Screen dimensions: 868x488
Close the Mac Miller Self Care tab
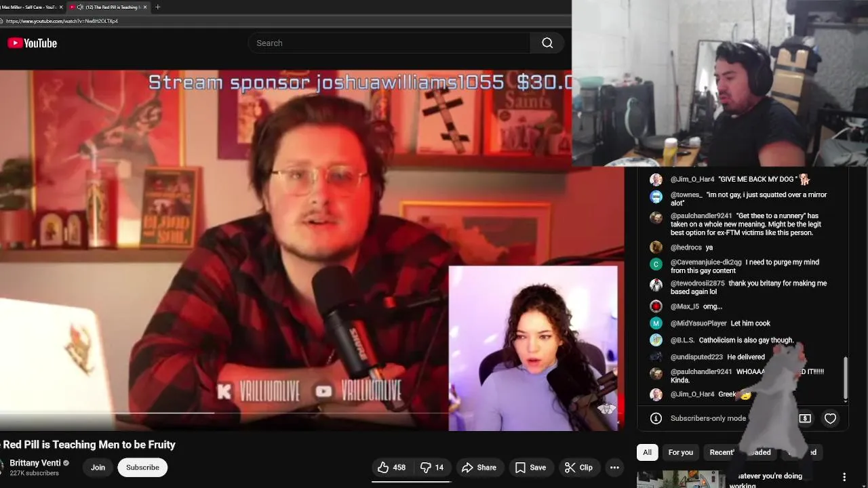(x=61, y=7)
